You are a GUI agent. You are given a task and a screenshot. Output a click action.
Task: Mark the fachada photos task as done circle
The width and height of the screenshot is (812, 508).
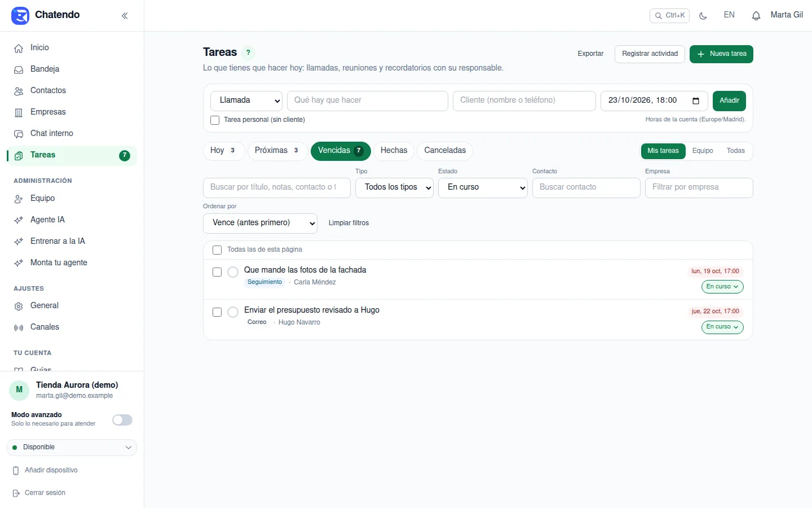click(x=233, y=272)
